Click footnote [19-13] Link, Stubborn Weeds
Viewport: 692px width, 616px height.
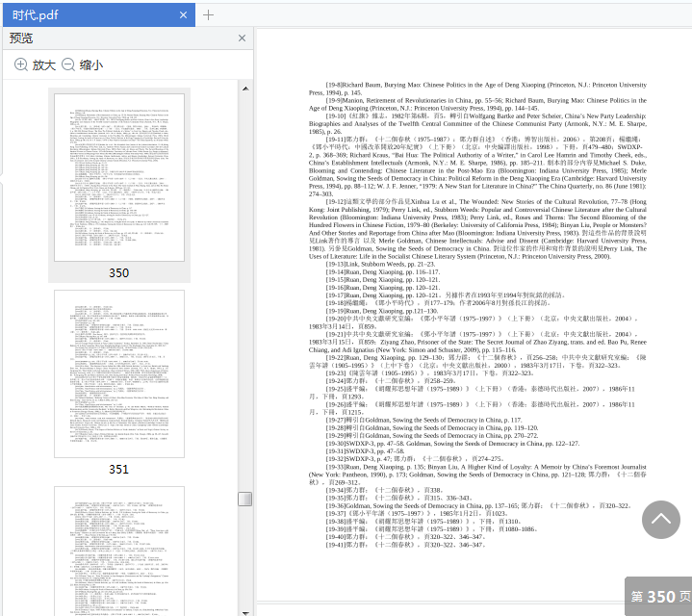point(380,264)
